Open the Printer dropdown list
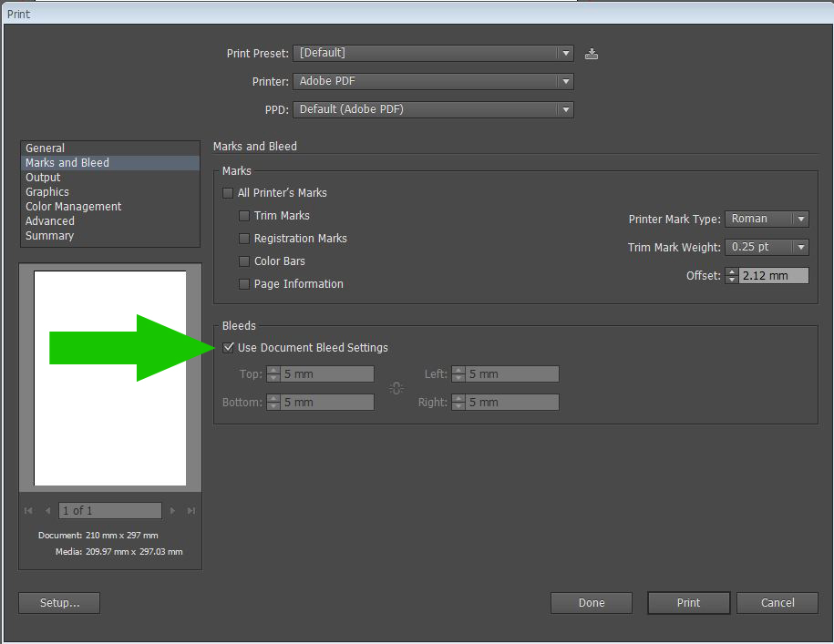The height and width of the screenshot is (644, 834). pos(433,81)
